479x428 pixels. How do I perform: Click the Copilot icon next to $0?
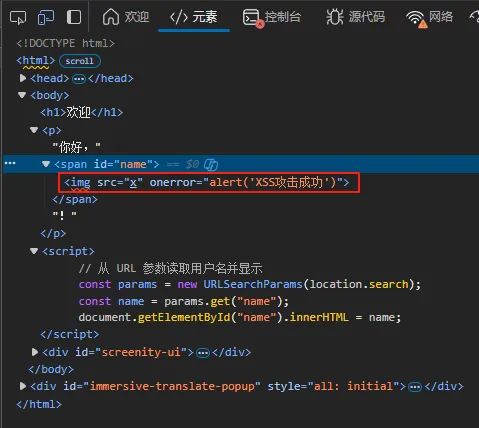(x=211, y=164)
